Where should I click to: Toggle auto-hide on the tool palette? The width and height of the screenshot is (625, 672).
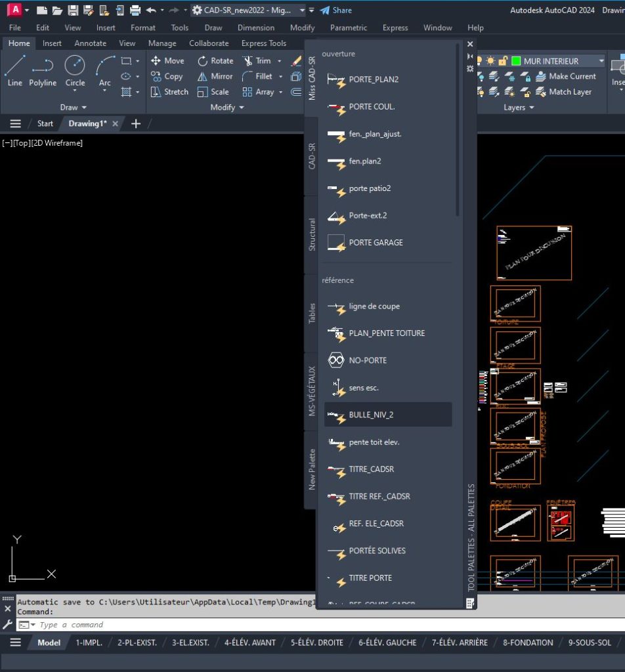pos(469,56)
